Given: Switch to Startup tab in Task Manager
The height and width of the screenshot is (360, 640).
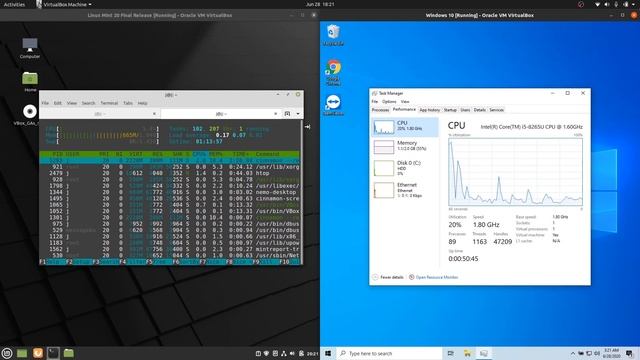Looking at the screenshot, I should click(450, 110).
